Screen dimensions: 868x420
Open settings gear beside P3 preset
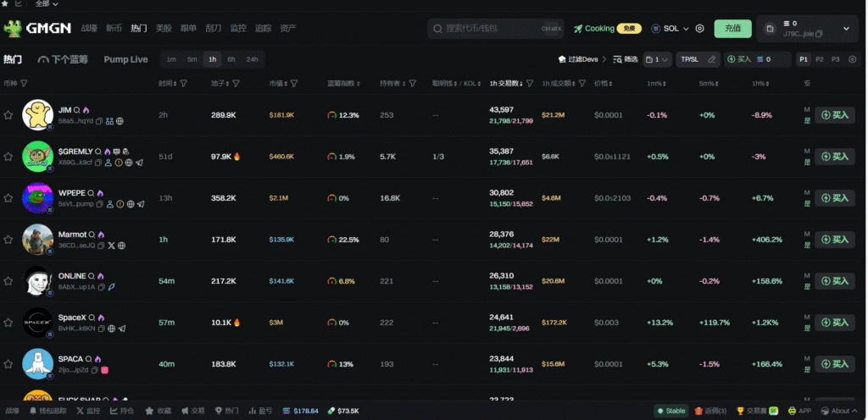point(851,59)
